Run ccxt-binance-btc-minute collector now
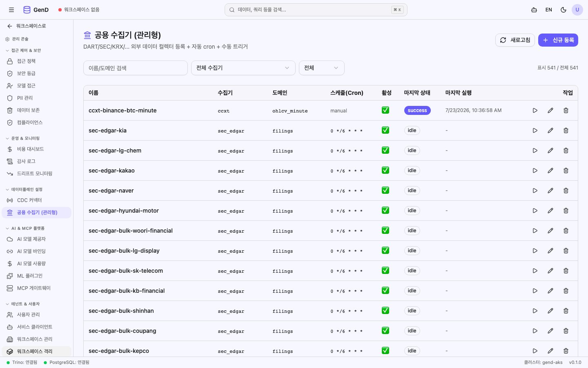Image resolution: width=588 pixels, height=368 pixels. tap(535, 110)
